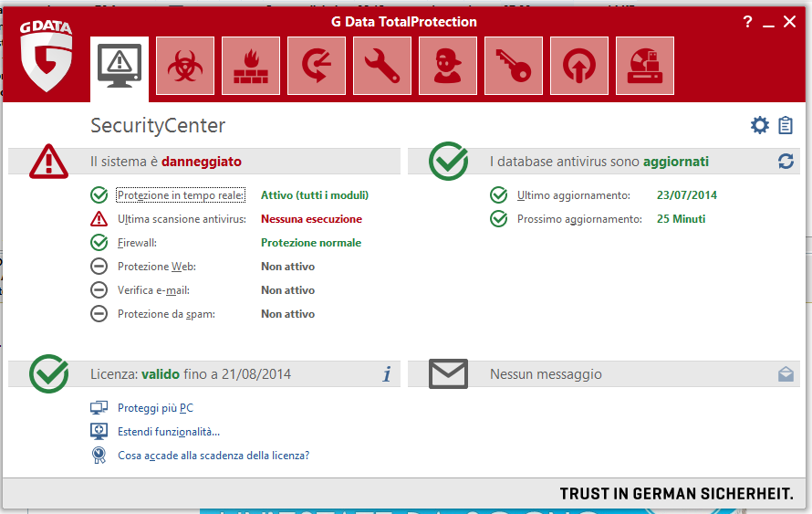Click Ultimo aggiornamento check icon
This screenshot has height=514, width=812.
499,194
